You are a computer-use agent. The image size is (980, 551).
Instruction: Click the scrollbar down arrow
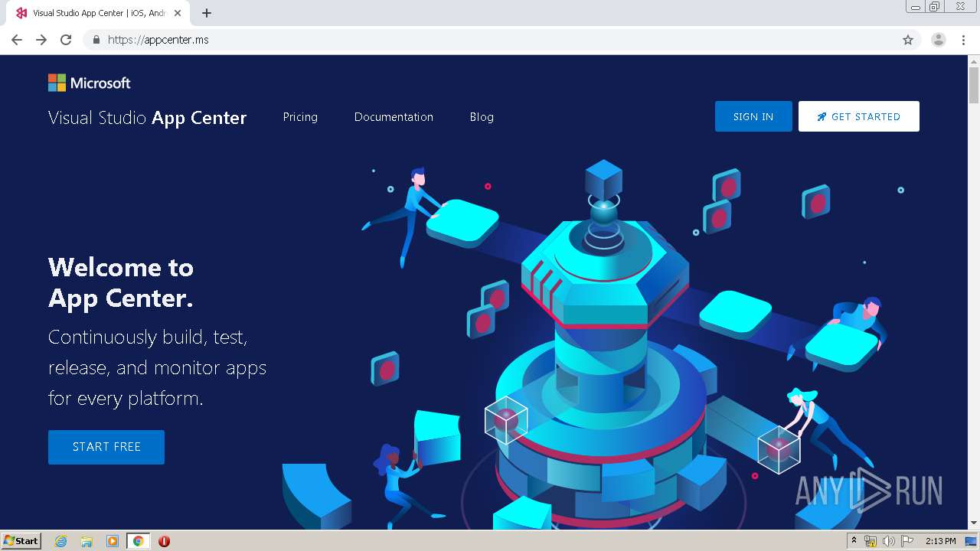(x=974, y=523)
